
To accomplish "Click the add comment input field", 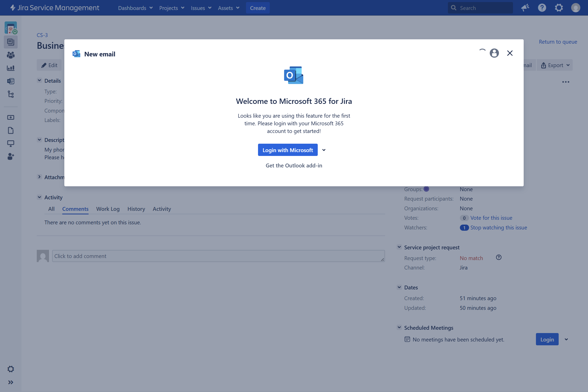I will click(218, 256).
